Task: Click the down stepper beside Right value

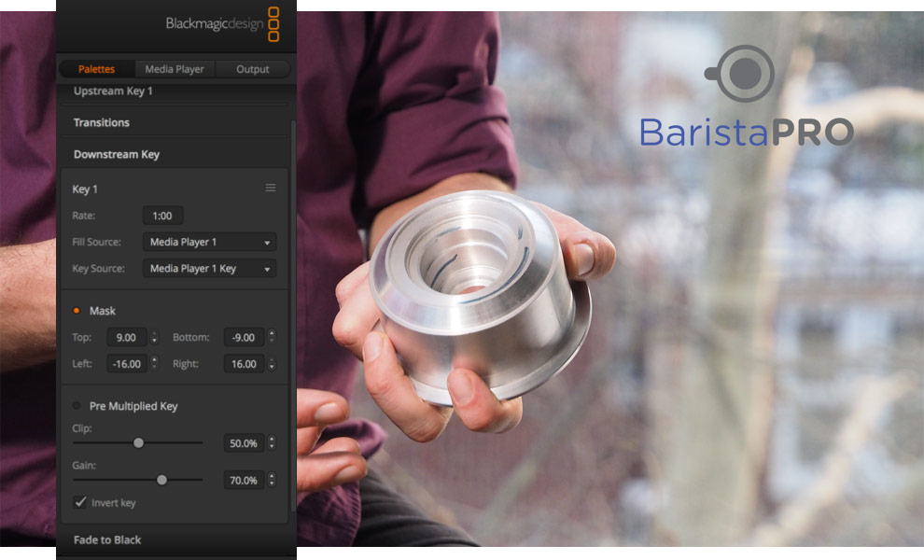Action: click(273, 368)
